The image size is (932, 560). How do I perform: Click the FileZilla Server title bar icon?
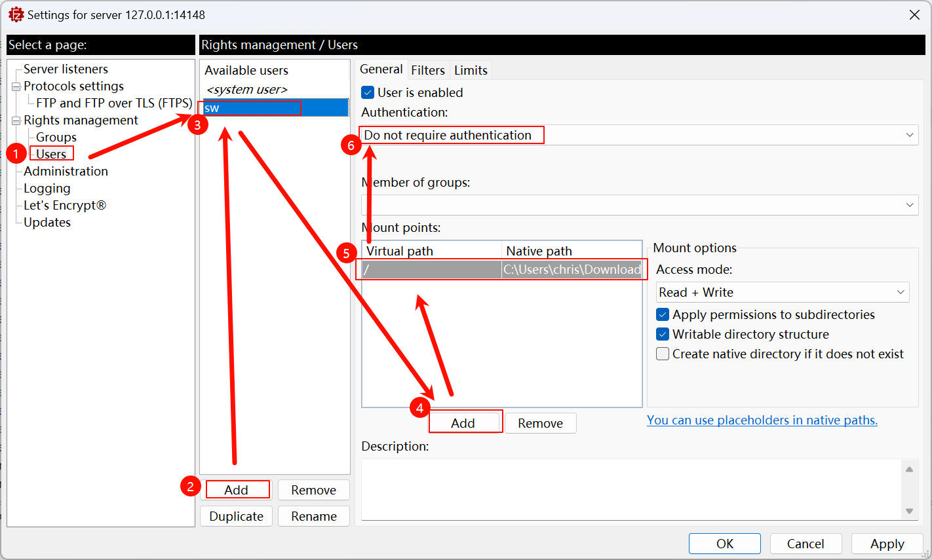tap(16, 14)
